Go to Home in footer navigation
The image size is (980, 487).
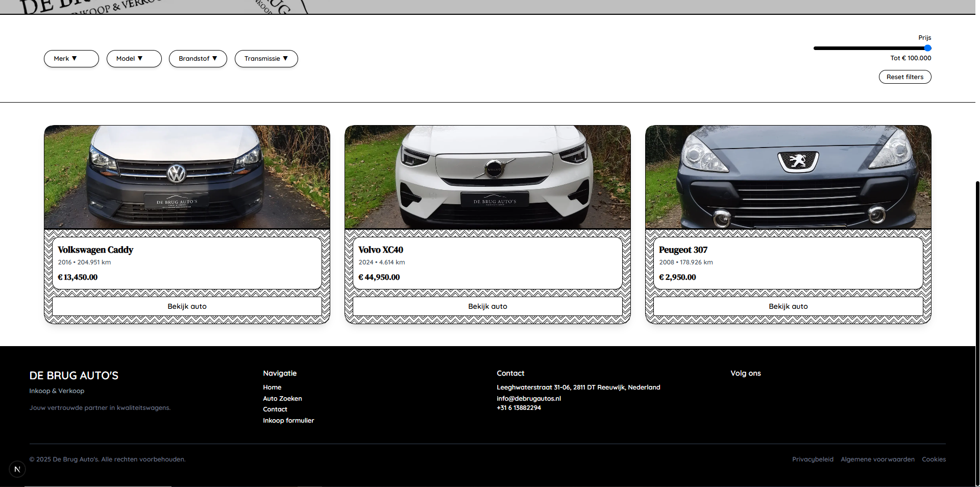pyautogui.click(x=272, y=387)
